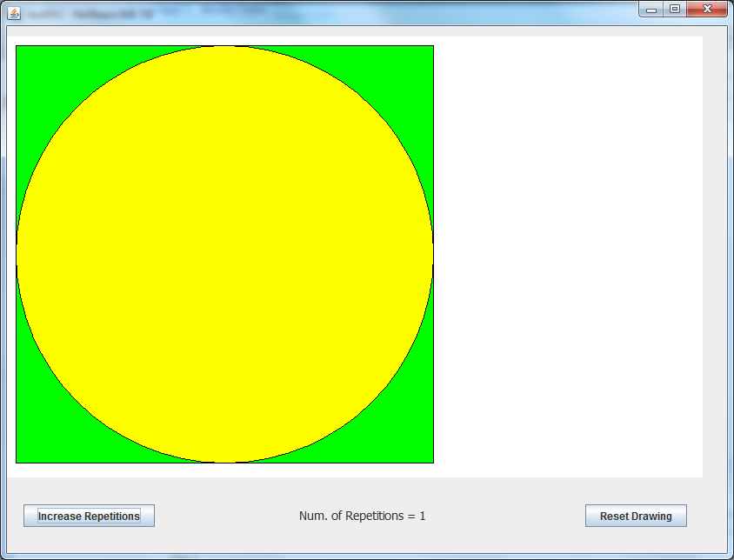The image size is (734, 560).
Task: Click the center of the yellow circle
Action: pos(224,254)
